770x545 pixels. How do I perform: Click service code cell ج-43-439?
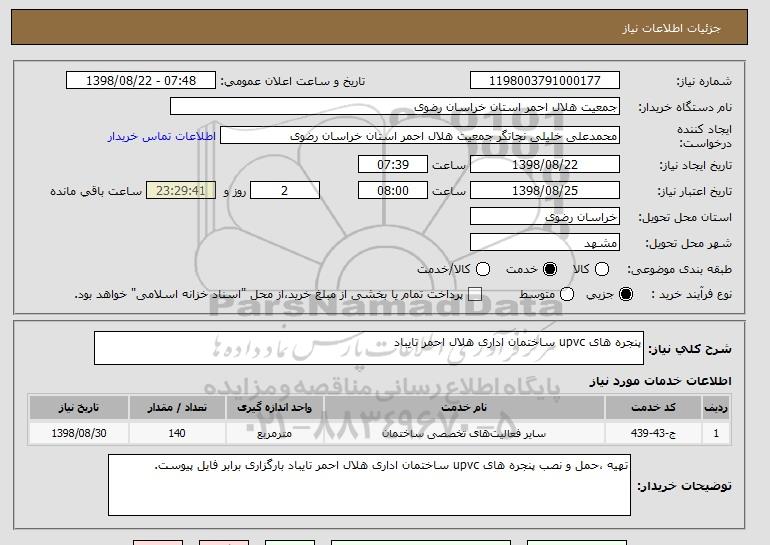pyautogui.click(x=653, y=434)
